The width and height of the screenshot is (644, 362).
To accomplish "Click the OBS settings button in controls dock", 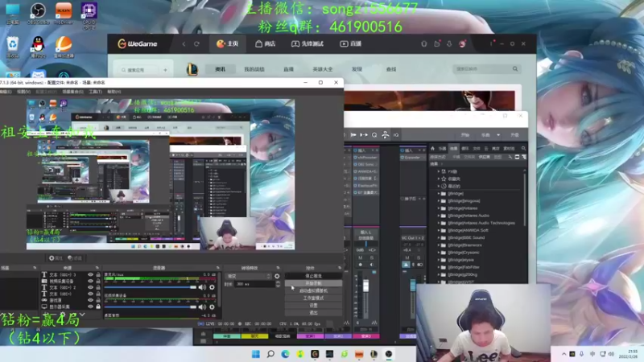I will click(313, 306).
